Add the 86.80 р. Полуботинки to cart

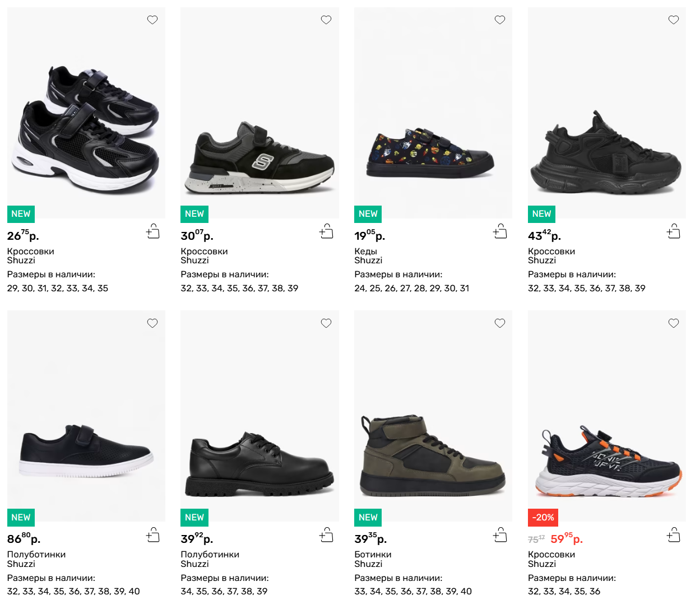(x=153, y=535)
